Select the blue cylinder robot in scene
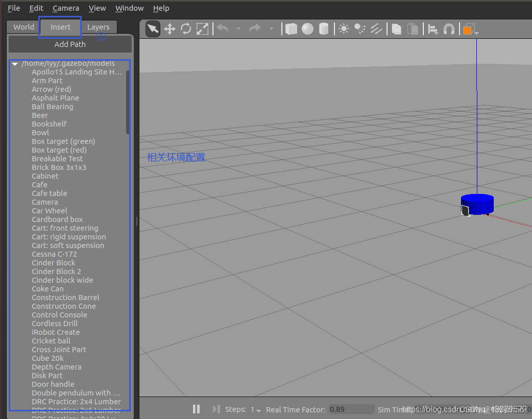Image resolution: width=532 pixels, height=419 pixels. [x=477, y=204]
